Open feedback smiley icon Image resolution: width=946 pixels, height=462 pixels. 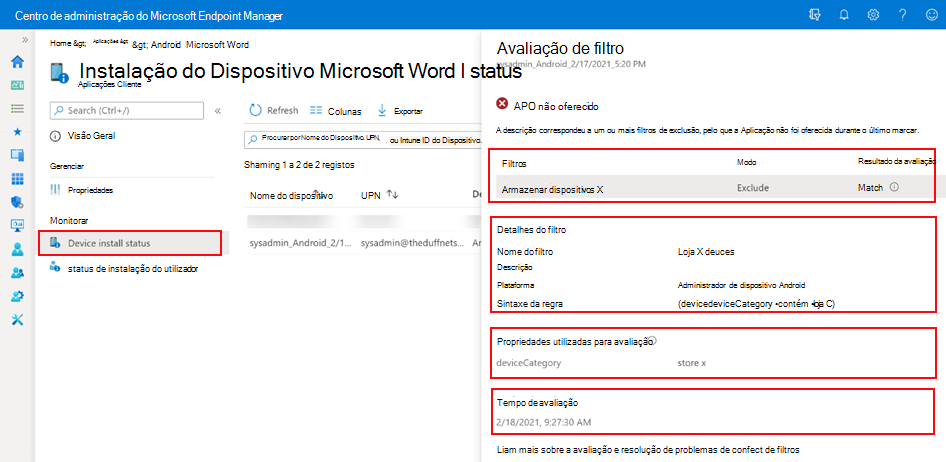pyautogui.click(x=932, y=15)
